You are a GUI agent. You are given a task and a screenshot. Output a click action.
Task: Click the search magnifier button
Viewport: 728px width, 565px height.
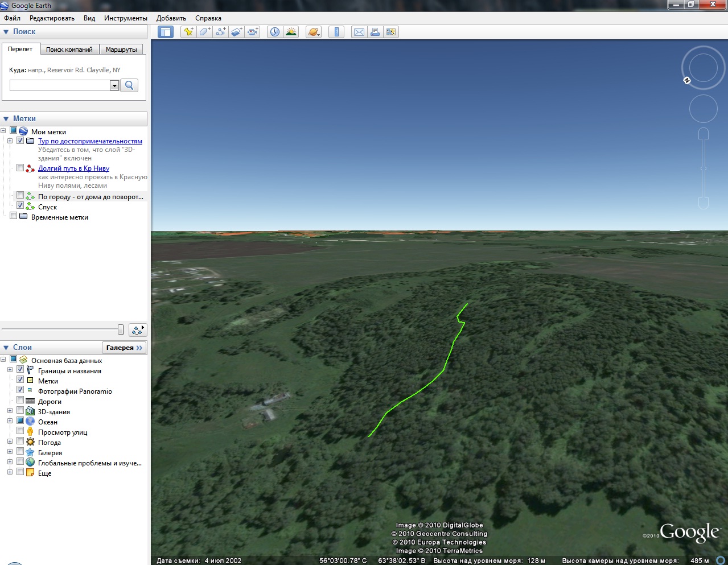(x=129, y=85)
